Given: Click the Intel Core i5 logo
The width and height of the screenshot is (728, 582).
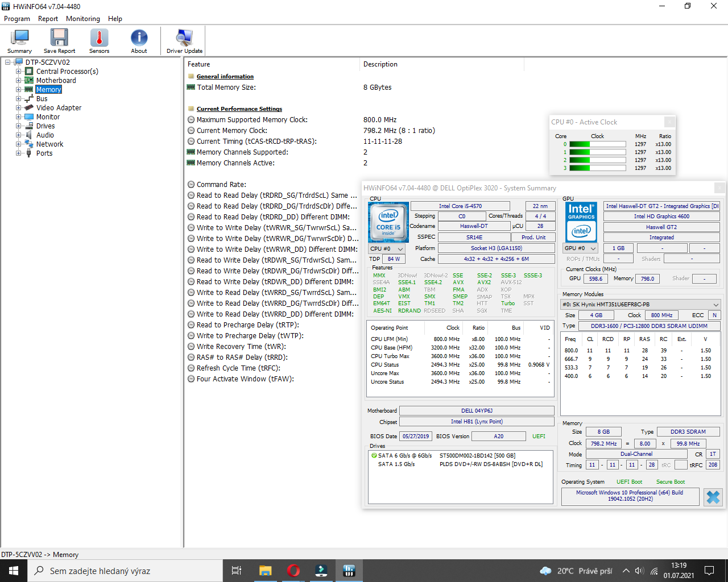Looking at the screenshot, I should tap(388, 222).
